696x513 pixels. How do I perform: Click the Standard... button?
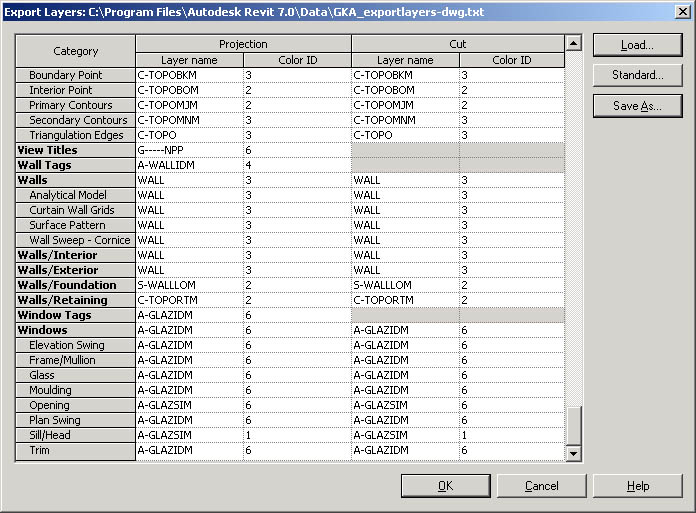[x=637, y=75]
